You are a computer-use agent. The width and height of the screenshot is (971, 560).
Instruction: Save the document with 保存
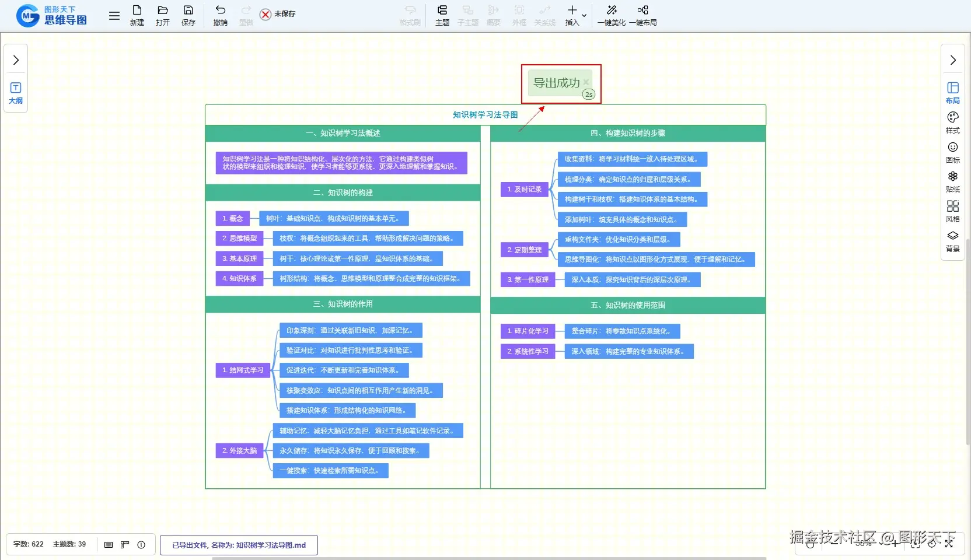click(188, 15)
